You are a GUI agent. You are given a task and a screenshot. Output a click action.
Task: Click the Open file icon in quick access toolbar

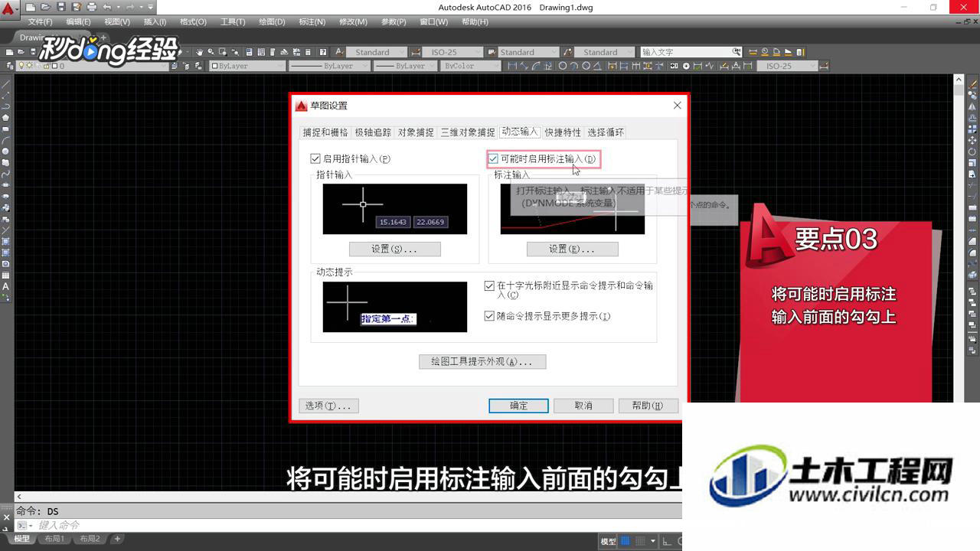[x=45, y=8]
